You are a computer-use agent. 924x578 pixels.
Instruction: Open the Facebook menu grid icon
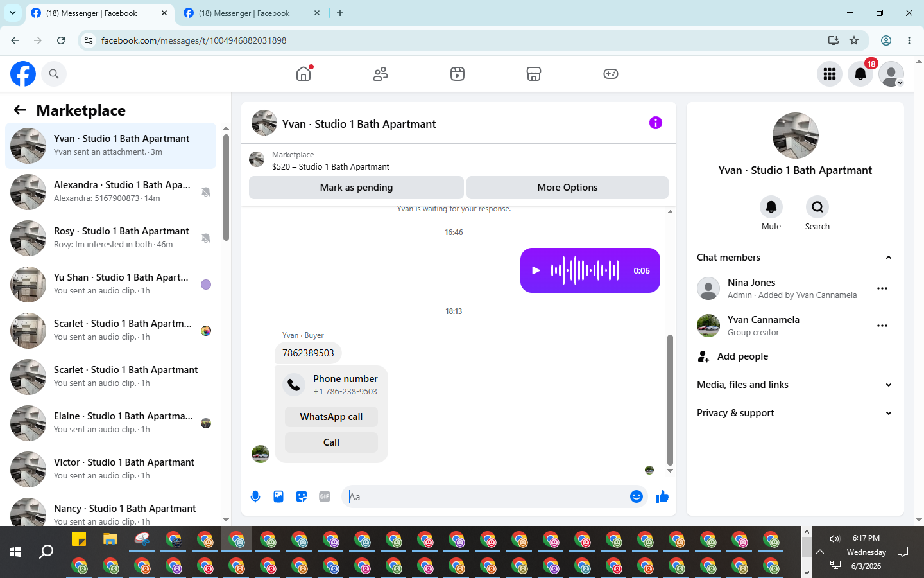click(830, 74)
